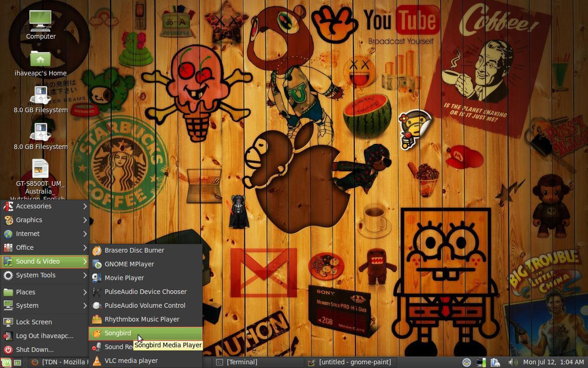Open the network monitor tray icon
The height and width of the screenshot is (368, 588).
coord(481,362)
